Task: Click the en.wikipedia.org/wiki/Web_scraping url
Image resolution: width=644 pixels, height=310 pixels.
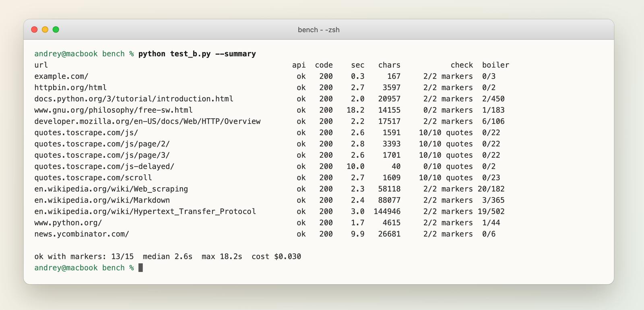Action: (x=111, y=189)
